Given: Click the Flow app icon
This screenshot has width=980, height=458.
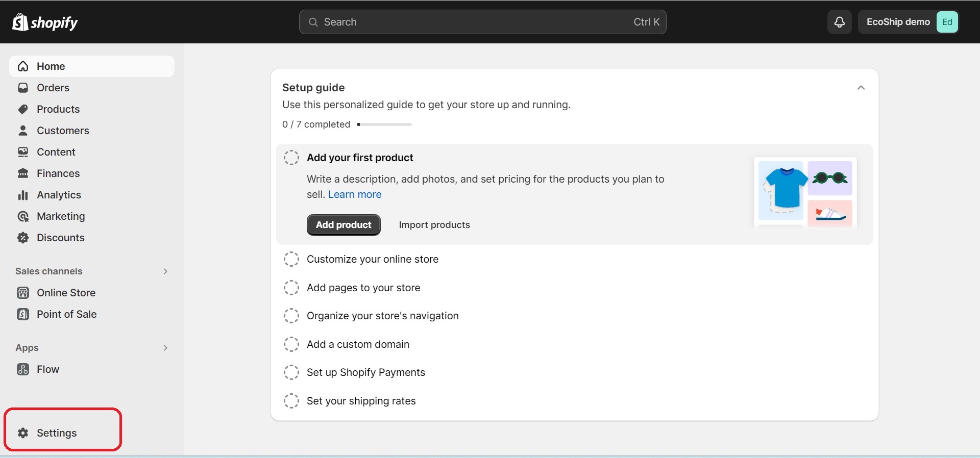Looking at the screenshot, I should point(23,369).
